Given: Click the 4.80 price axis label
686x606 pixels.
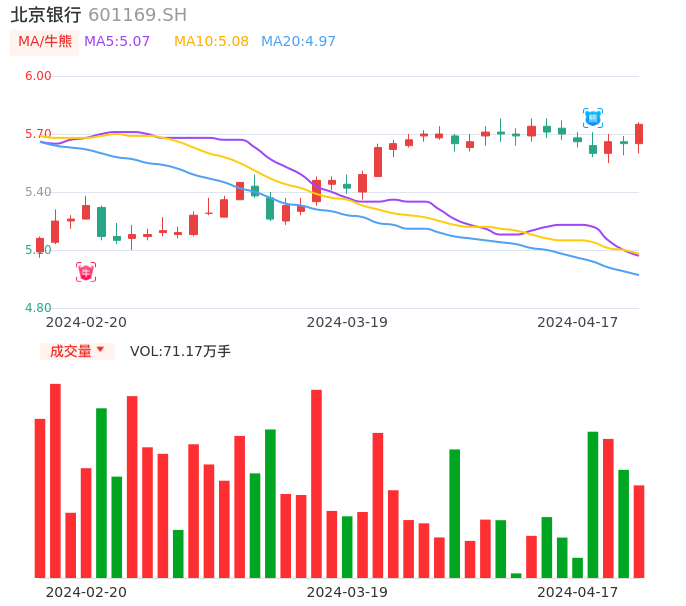Looking at the screenshot, I should [x=38, y=308].
